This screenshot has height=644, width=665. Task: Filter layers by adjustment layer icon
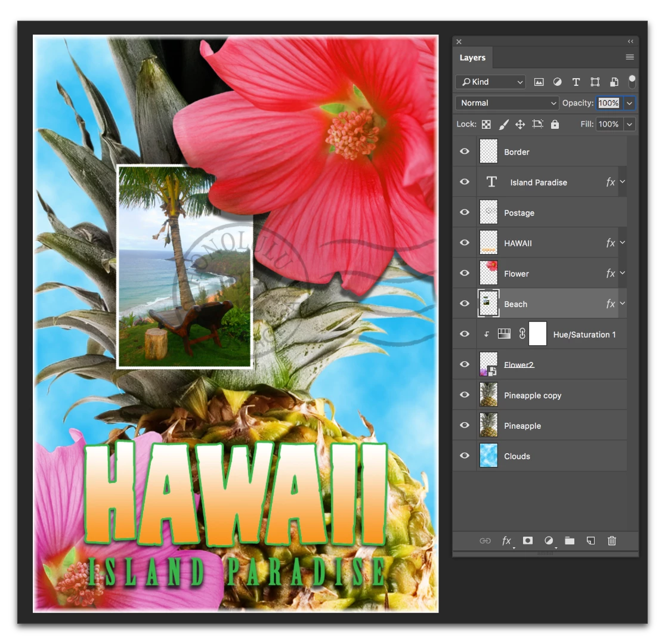(557, 82)
